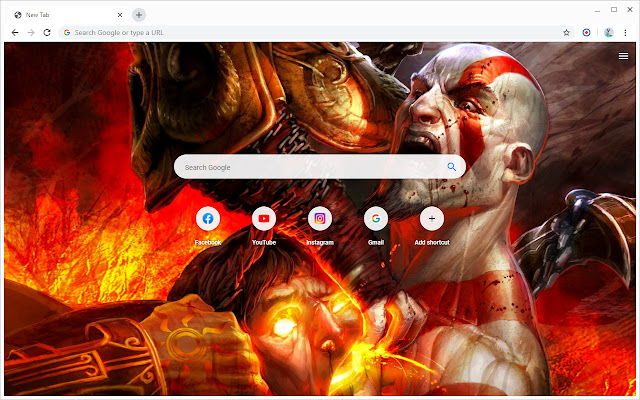Open a new tab with the plus button
640x400 pixels.
[139, 15]
